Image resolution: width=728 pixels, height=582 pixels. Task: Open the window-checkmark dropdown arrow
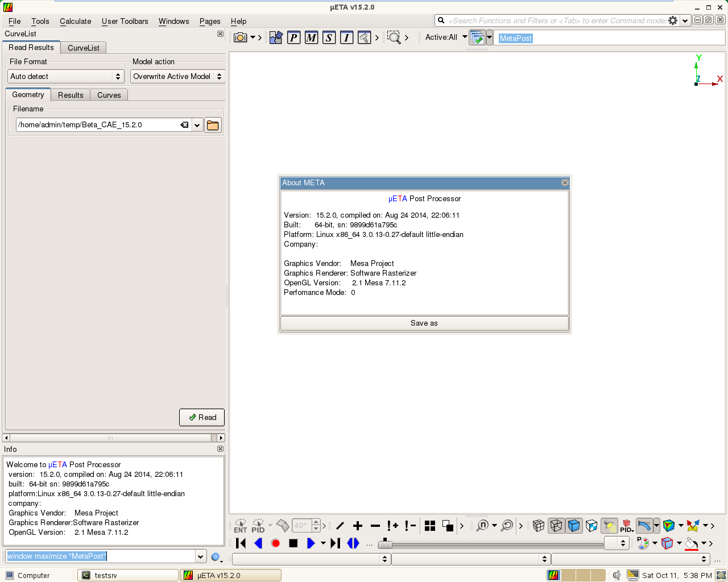click(x=489, y=38)
